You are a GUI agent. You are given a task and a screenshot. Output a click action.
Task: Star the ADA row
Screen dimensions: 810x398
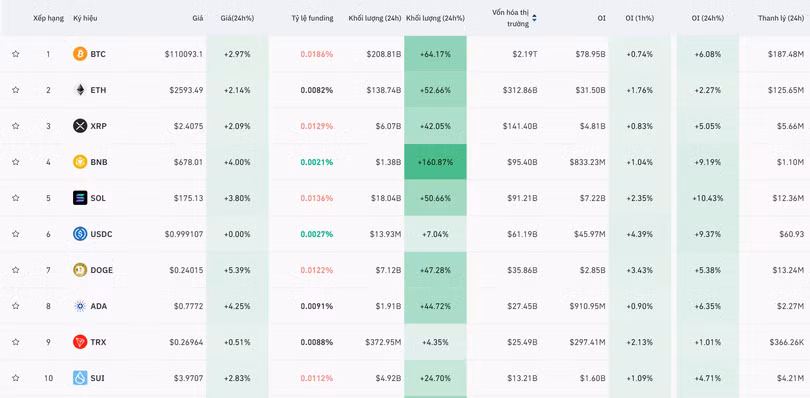pos(15,306)
